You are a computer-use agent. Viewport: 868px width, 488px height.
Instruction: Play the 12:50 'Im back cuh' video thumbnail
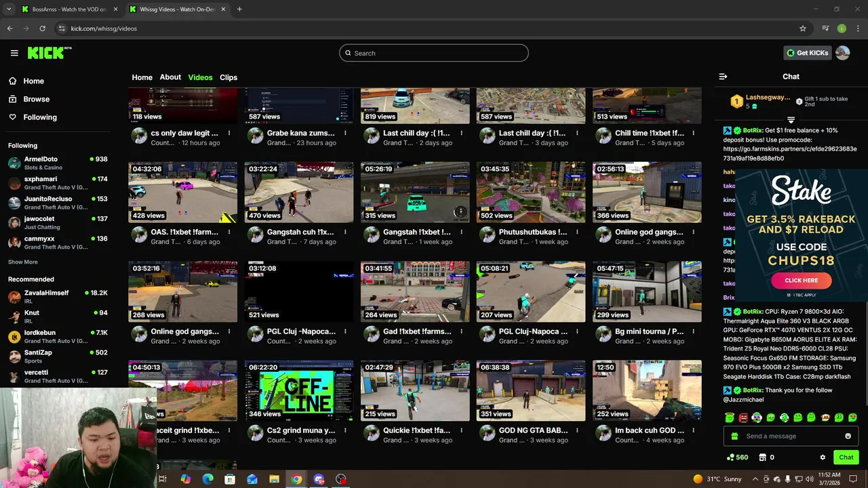[x=647, y=391]
